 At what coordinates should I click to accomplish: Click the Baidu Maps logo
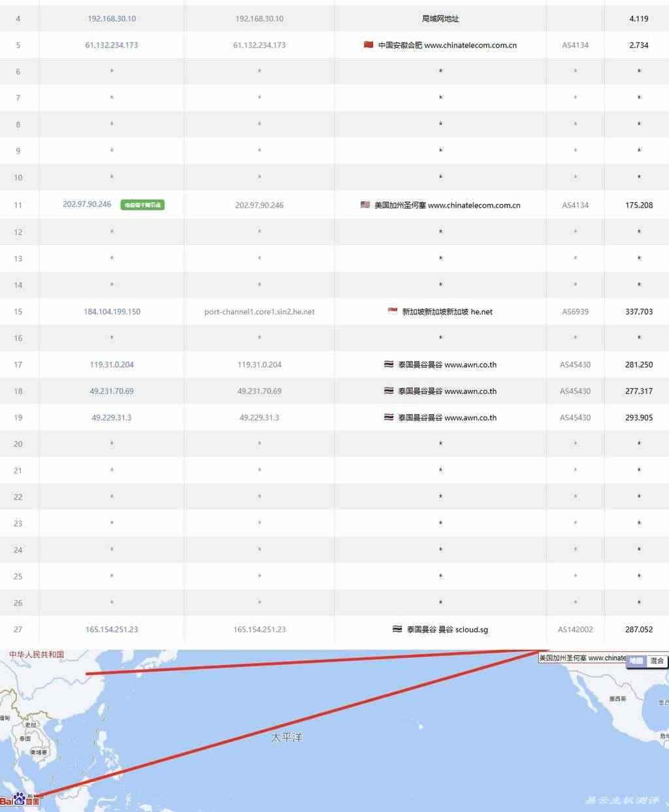coord(20,799)
